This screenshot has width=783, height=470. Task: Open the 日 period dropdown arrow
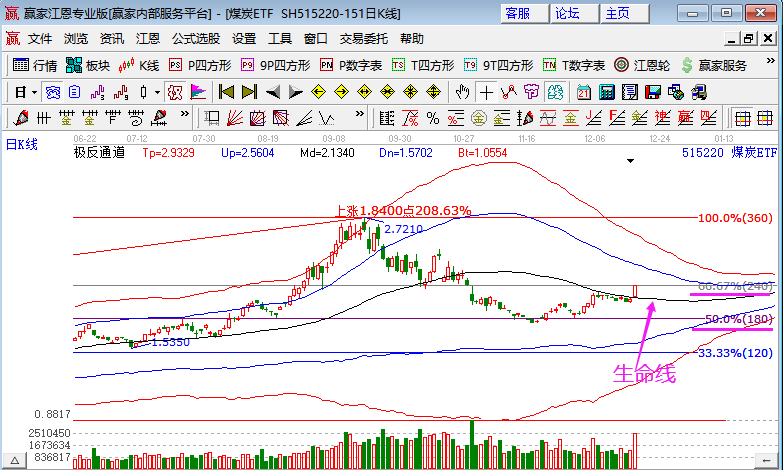[x=34, y=92]
